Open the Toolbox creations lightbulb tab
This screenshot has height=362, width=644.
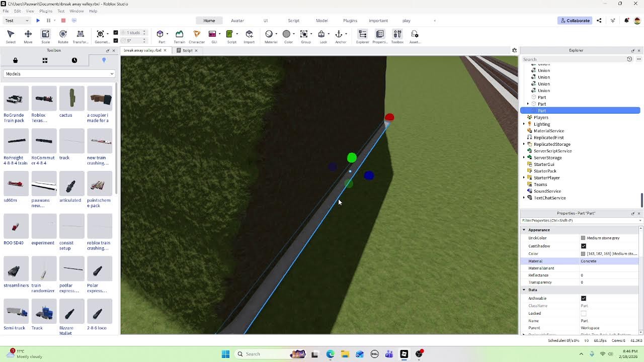pos(104,60)
